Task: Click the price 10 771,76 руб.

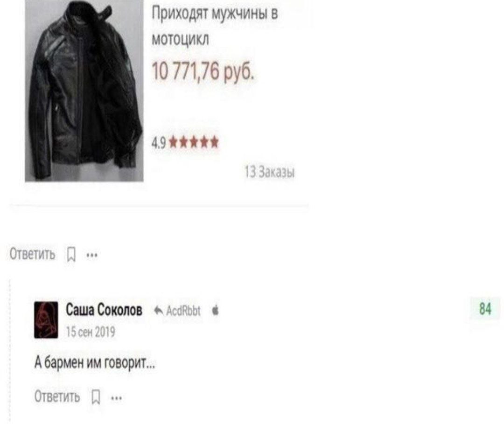Action: (203, 71)
